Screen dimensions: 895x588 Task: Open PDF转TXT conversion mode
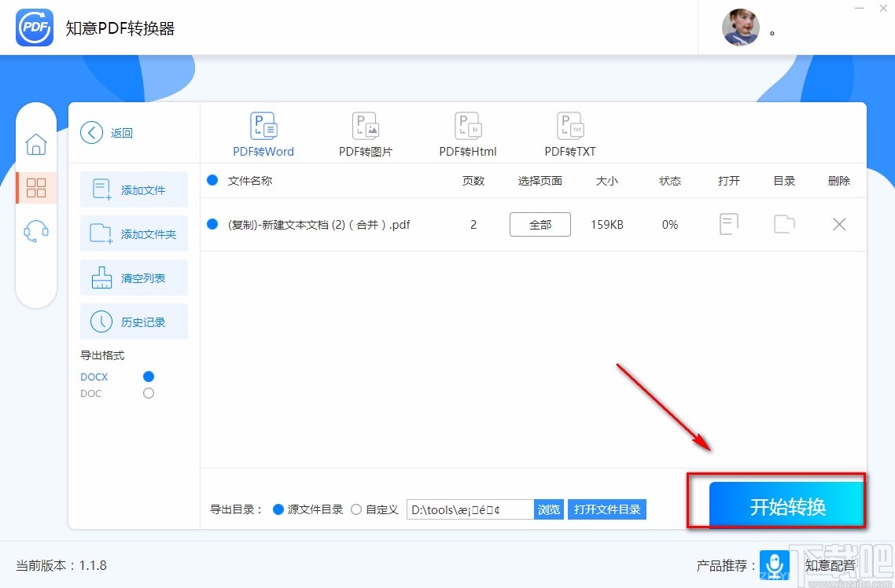pos(569,134)
